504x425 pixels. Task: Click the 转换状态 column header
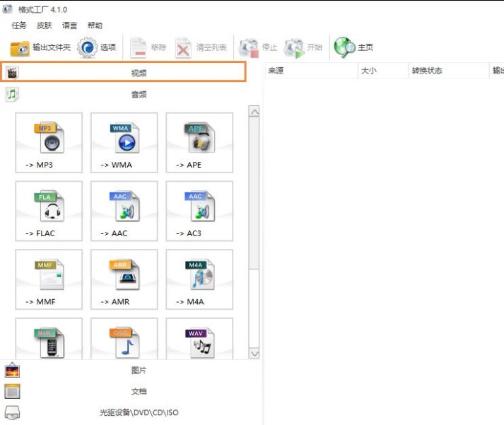click(426, 71)
